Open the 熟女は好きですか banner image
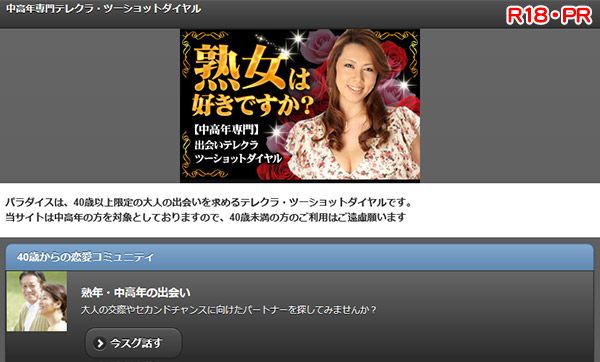Viewport: 600px width, 362px height. tap(300, 105)
